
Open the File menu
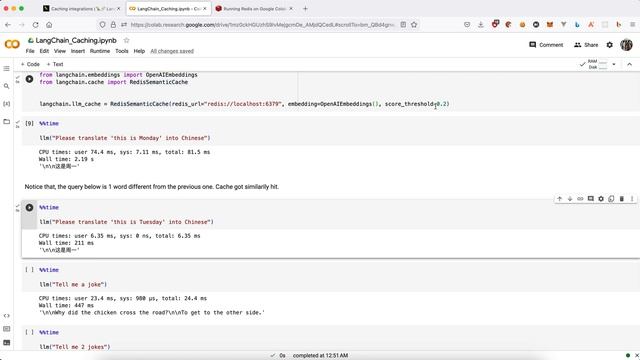click(x=30, y=51)
